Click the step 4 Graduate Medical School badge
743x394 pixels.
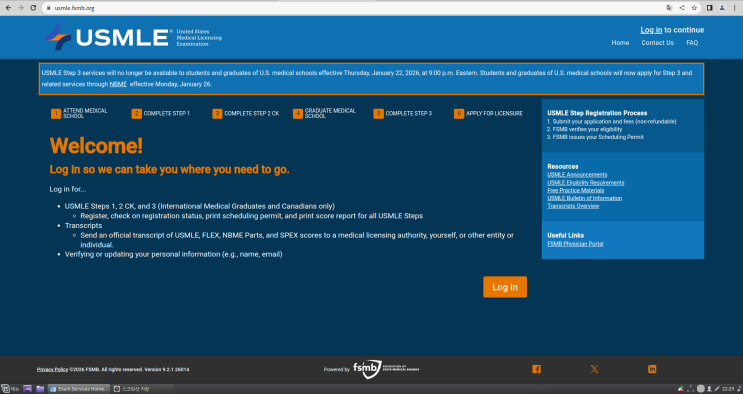coord(298,114)
